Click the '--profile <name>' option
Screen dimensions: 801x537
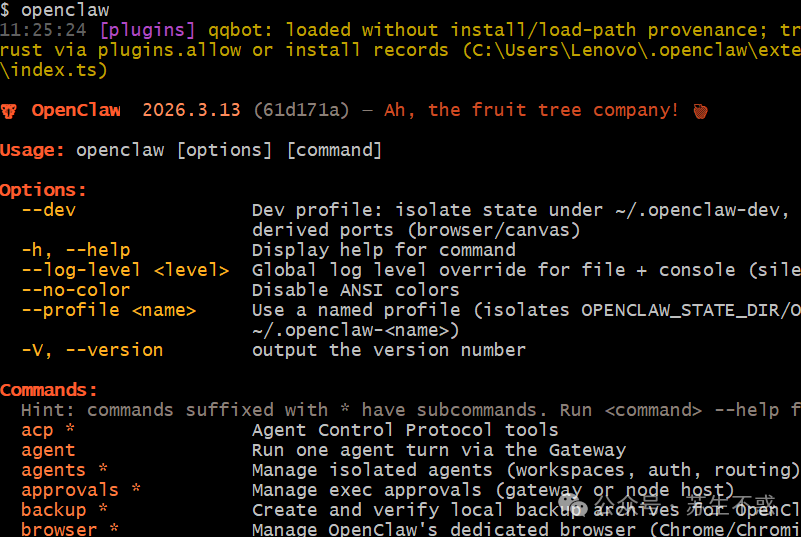click(x=109, y=310)
